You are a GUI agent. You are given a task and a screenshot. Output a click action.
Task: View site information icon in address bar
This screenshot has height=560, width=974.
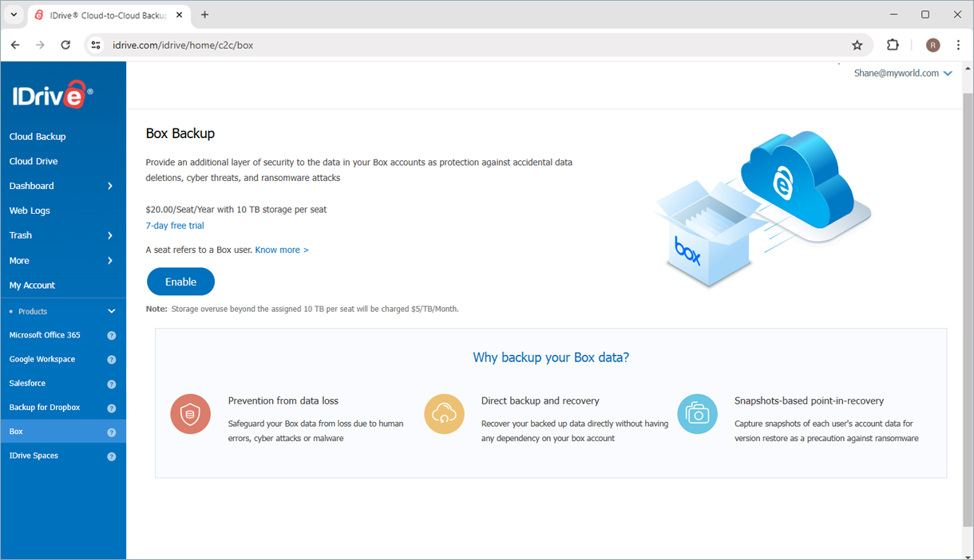[x=96, y=45]
